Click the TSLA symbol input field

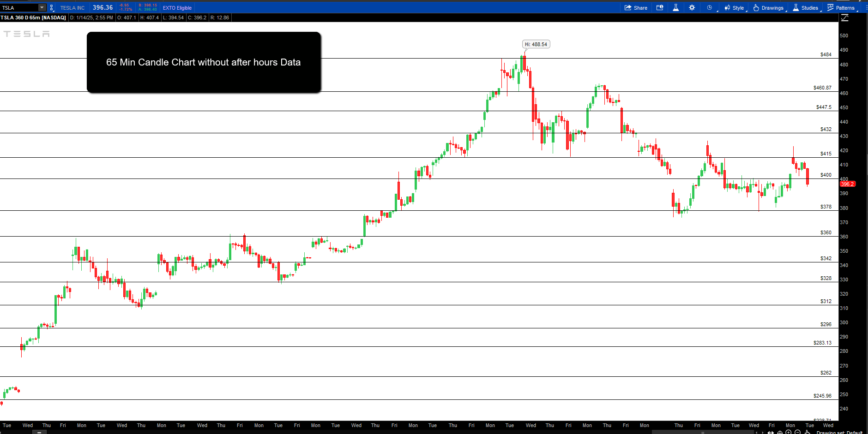point(18,8)
